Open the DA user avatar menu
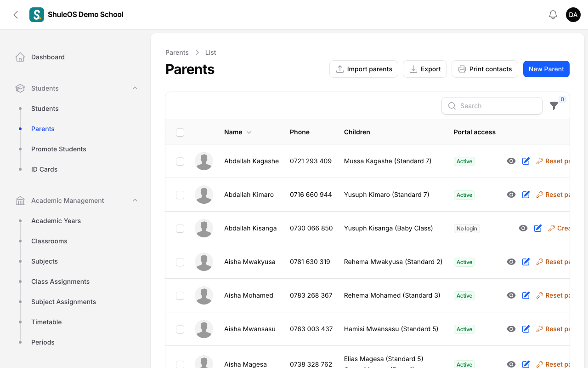The width and height of the screenshot is (588, 368). (x=573, y=15)
